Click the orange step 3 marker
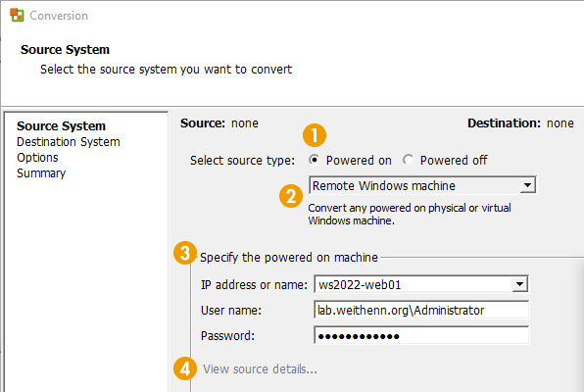 185,253
